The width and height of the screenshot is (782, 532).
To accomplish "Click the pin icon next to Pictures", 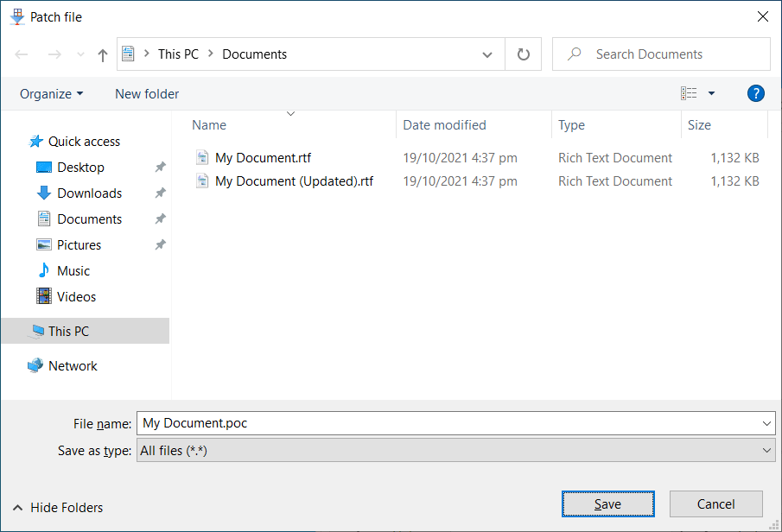I will 160,244.
